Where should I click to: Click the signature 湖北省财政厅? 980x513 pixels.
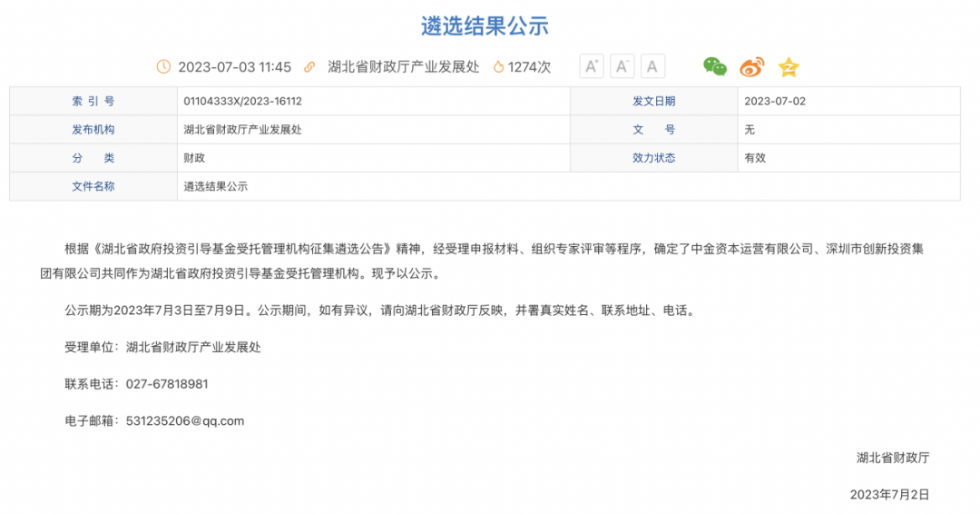pos(893,458)
